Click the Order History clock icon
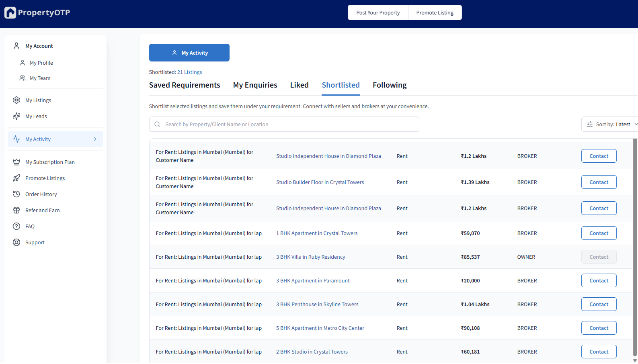This screenshot has width=638, height=364. coord(16,194)
